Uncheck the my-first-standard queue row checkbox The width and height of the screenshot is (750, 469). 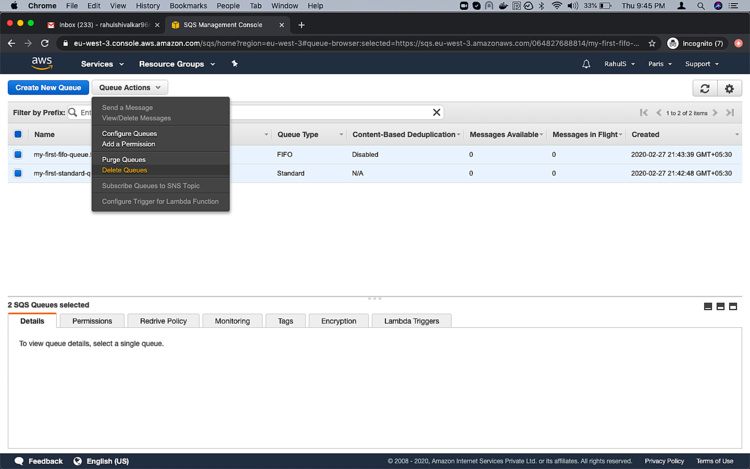(18, 173)
